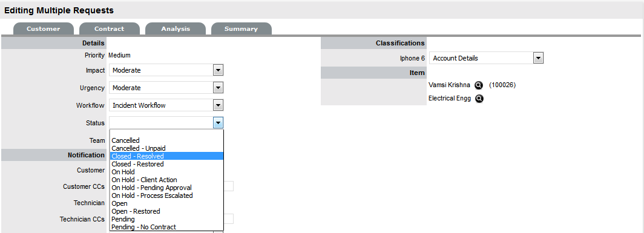Click the Medium priority value
Image resolution: width=644 pixels, height=233 pixels.
[119, 55]
